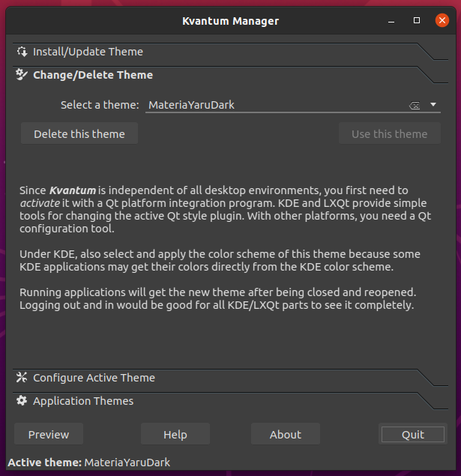Image resolution: width=461 pixels, height=476 pixels.
Task: Show the About dialog
Action: [x=286, y=434]
